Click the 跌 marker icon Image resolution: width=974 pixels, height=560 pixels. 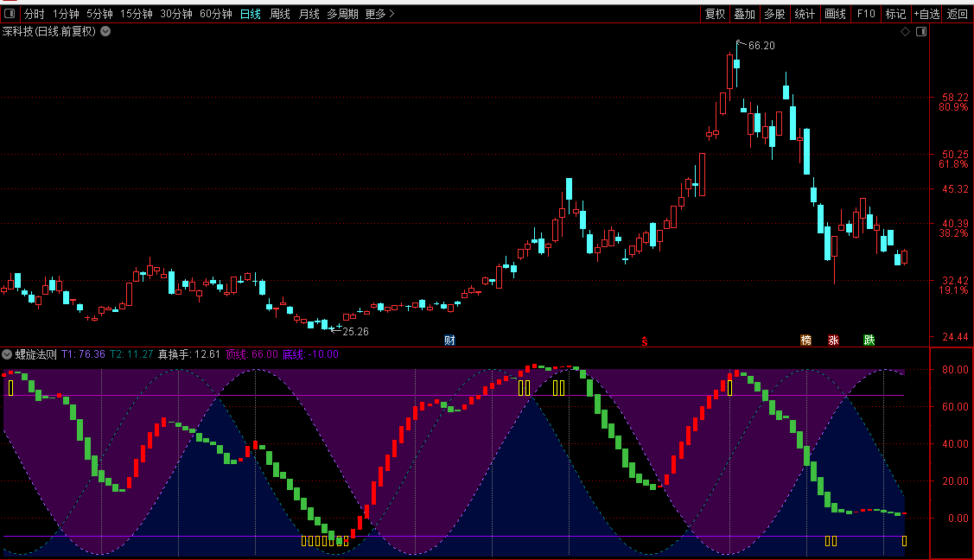(x=869, y=340)
